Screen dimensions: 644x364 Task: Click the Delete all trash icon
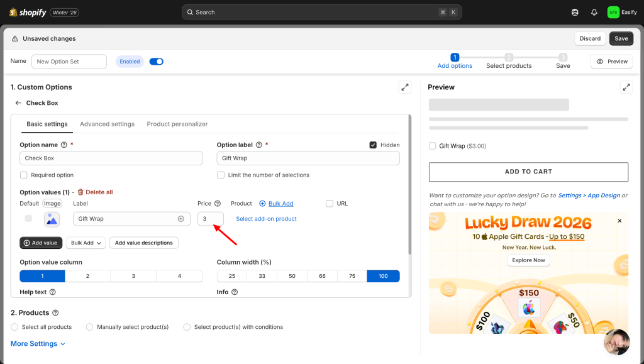point(80,192)
